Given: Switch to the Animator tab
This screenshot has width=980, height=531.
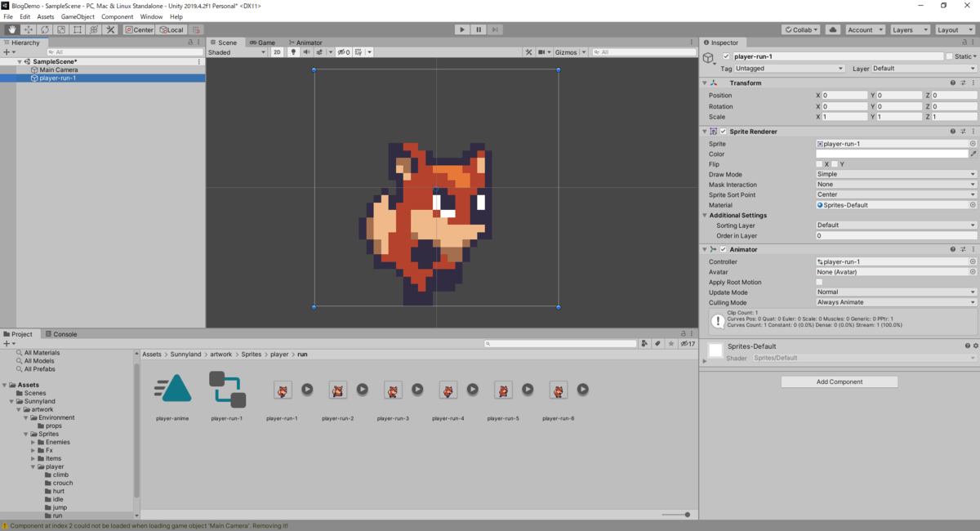Looking at the screenshot, I should coord(304,42).
